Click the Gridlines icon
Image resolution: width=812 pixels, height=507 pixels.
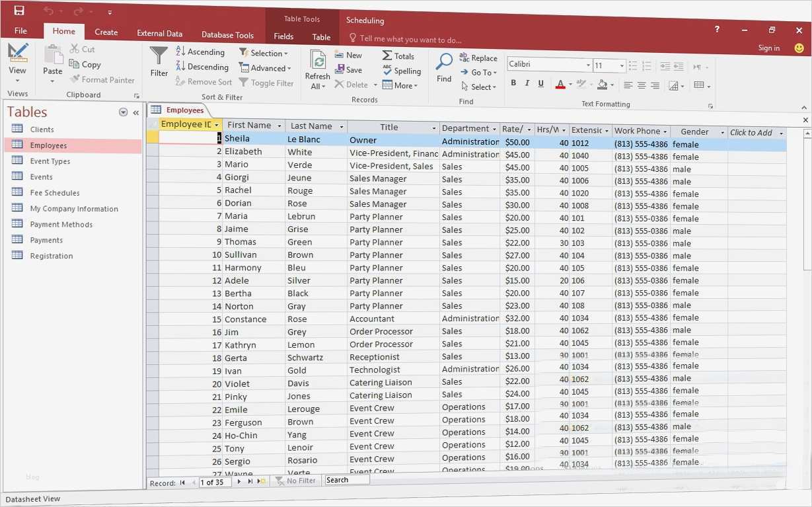point(699,85)
